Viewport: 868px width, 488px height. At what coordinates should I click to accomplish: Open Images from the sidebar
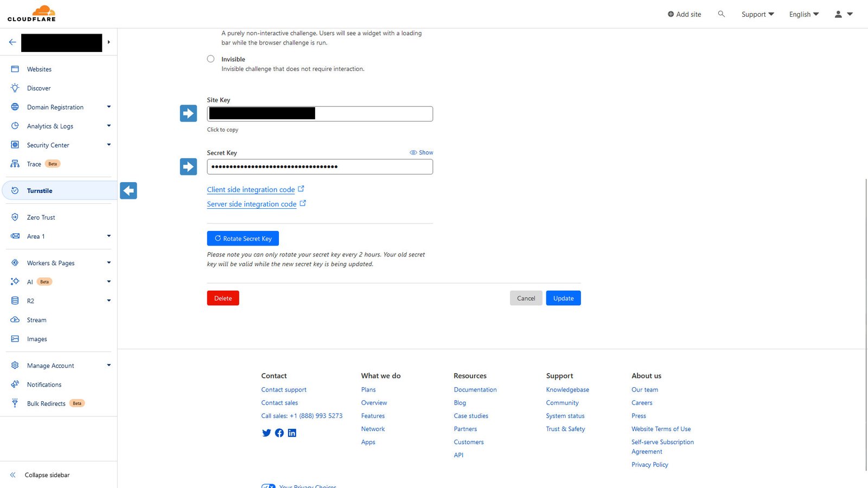(x=37, y=338)
